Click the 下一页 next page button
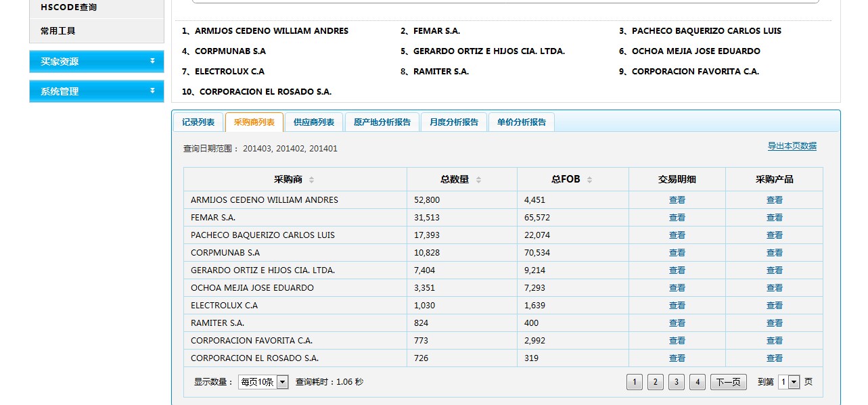Screen dimensions: 868x405 (x=729, y=382)
